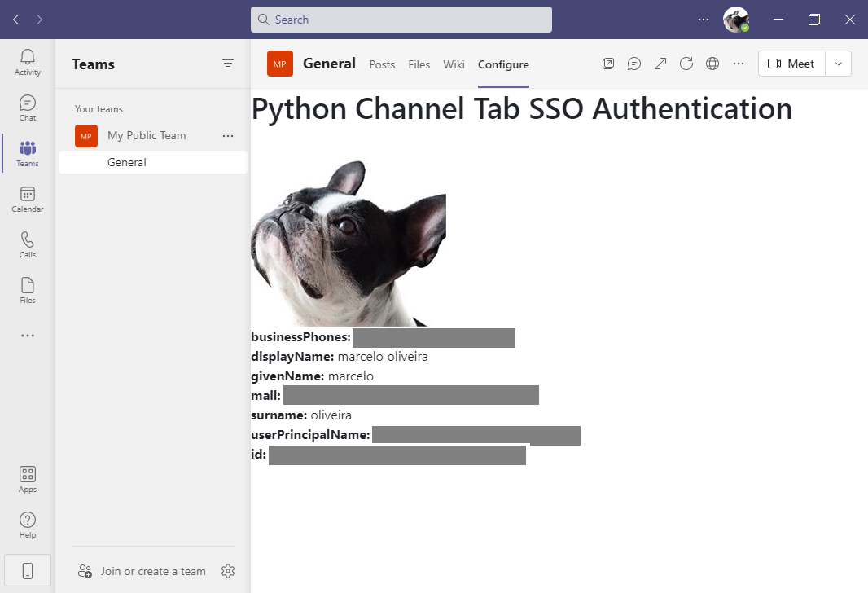Show the tab conversation
Screen dimensions: 868x593
633,64
